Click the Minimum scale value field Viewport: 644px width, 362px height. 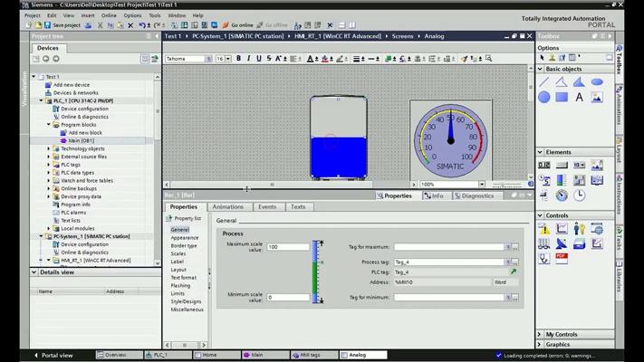click(x=288, y=297)
